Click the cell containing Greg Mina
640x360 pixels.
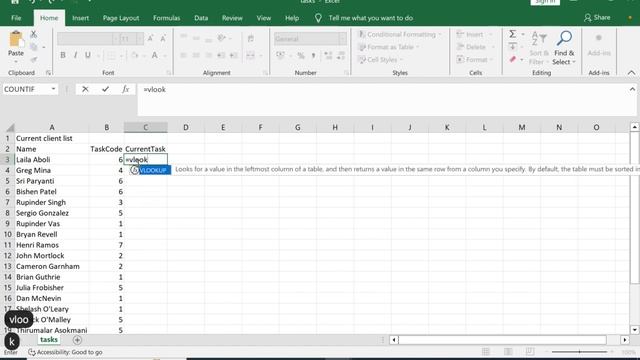click(x=52, y=170)
